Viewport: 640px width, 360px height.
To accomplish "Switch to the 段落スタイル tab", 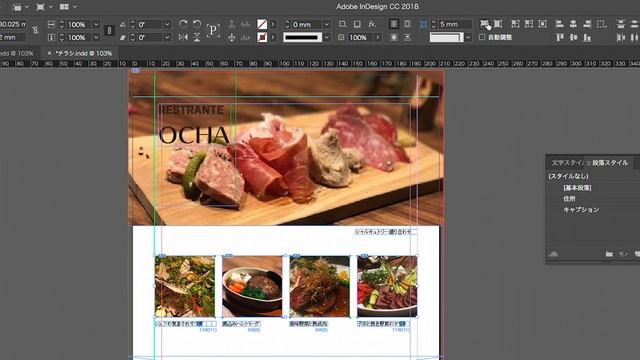I will click(x=610, y=162).
